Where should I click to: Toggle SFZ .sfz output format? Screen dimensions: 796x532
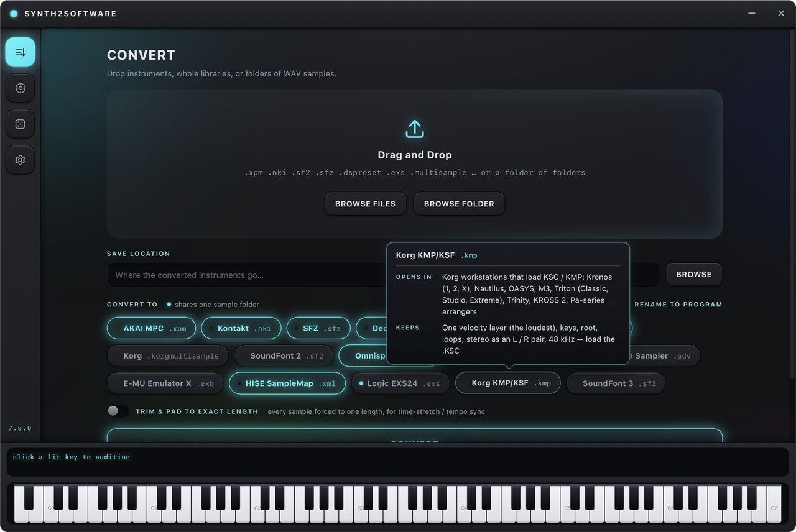point(318,328)
